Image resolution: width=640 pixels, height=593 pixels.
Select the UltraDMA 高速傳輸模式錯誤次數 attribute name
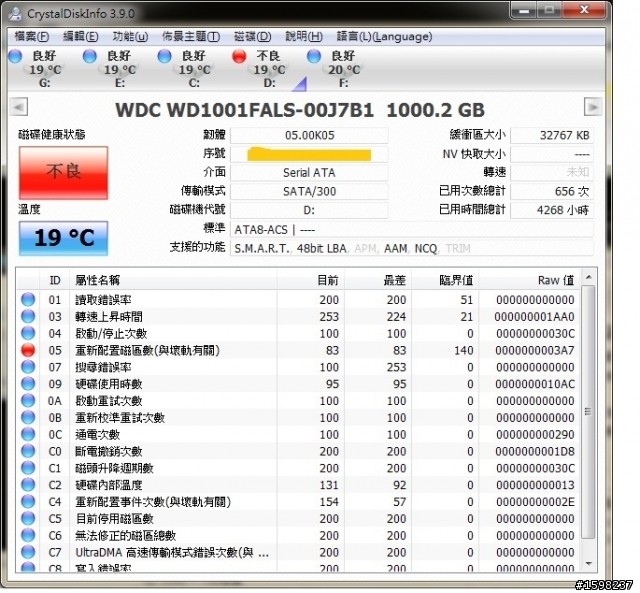[172, 553]
